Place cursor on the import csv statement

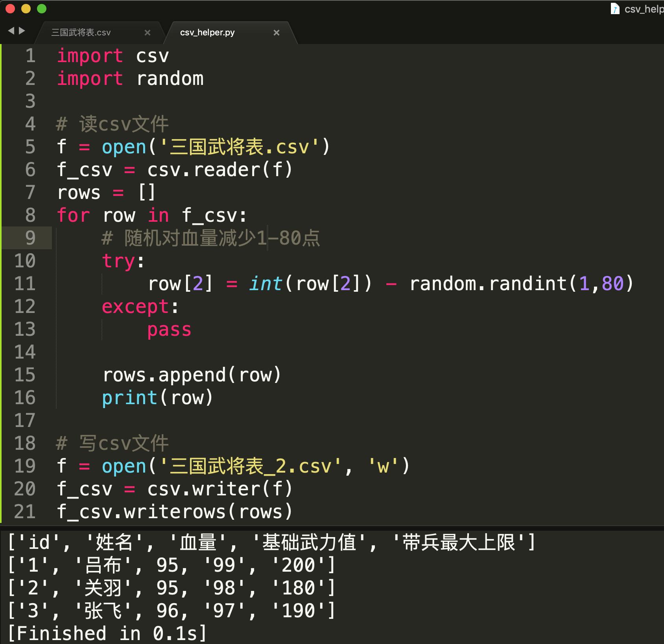[x=113, y=55]
